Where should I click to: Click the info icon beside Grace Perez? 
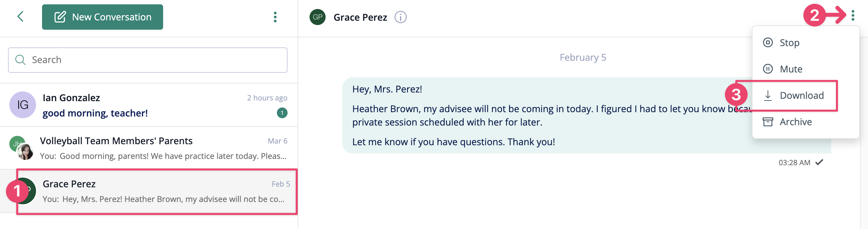(400, 17)
